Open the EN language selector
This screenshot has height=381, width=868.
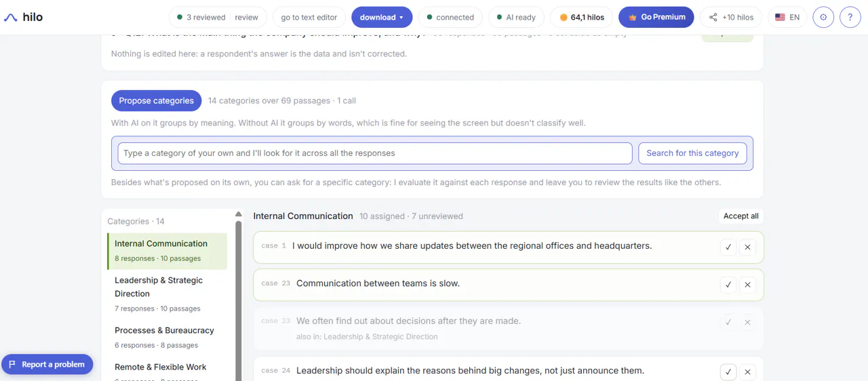(787, 18)
